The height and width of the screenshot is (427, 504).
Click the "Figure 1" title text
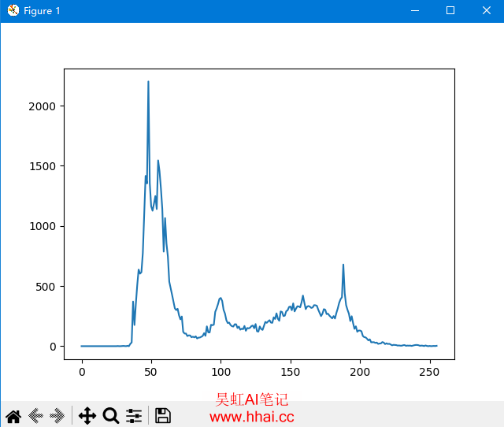click(42, 11)
